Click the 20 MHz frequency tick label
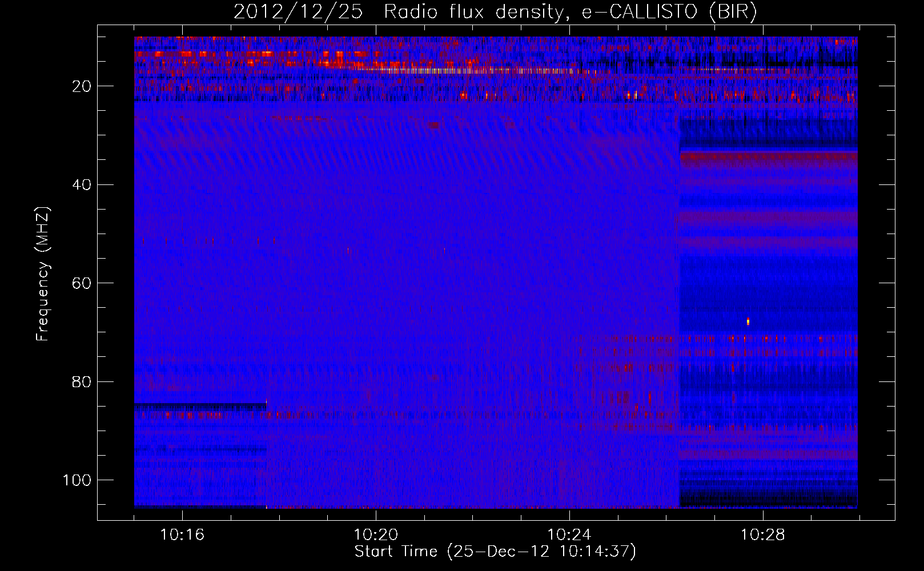Image resolution: width=924 pixels, height=571 pixels. (82, 86)
